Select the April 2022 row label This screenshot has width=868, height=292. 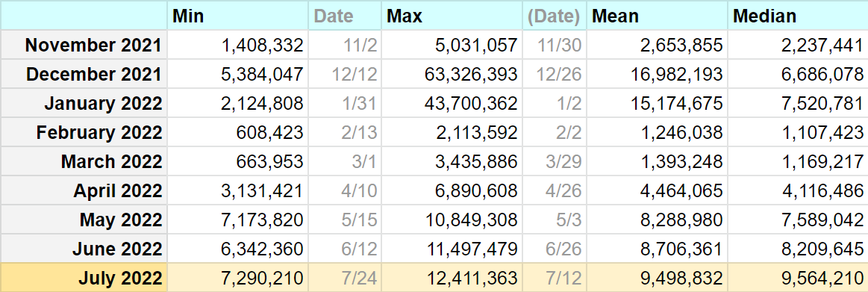[84, 190]
